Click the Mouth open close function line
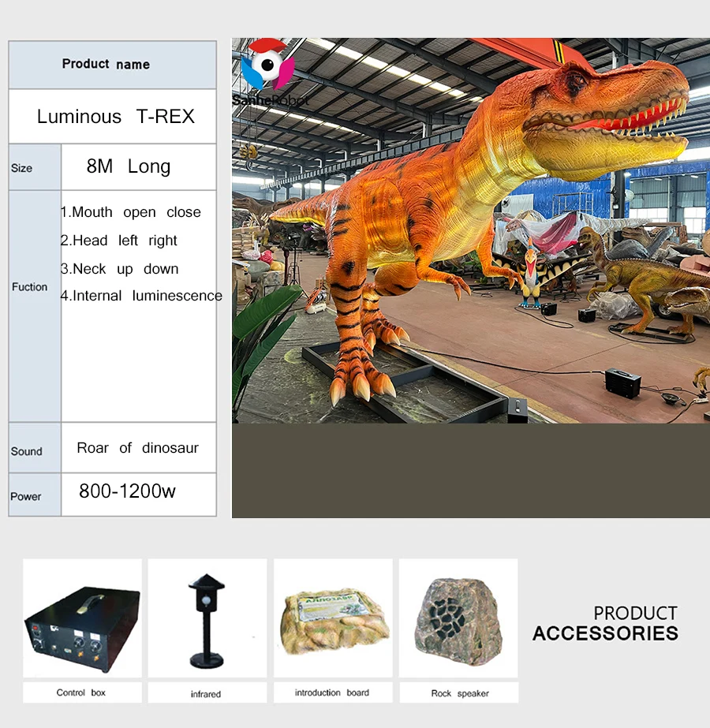Image resolution: width=710 pixels, height=728 pixels. pos(133,212)
